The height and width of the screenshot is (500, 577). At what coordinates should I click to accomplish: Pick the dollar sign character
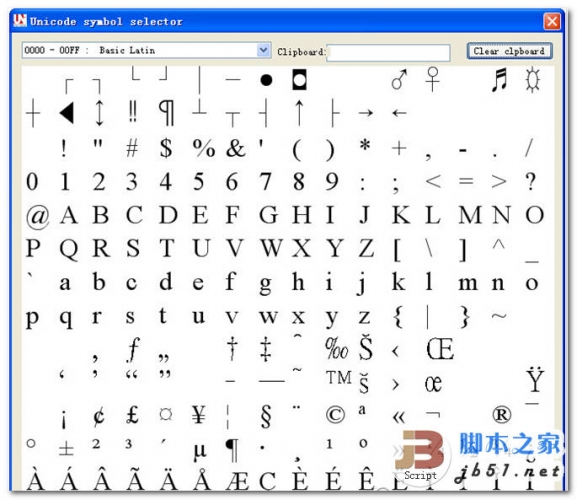pyautogui.click(x=166, y=148)
